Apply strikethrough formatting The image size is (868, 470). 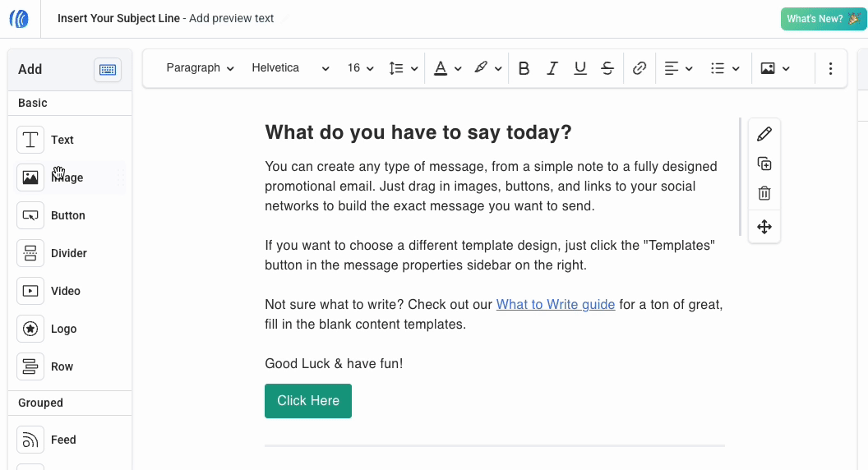pyautogui.click(x=607, y=68)
